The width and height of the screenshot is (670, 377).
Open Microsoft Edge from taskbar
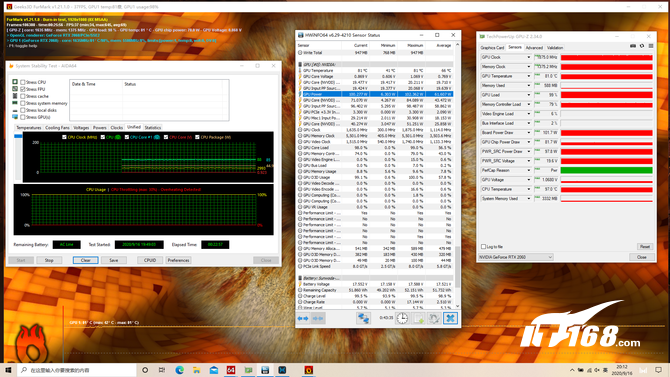[x=179, y=370]
